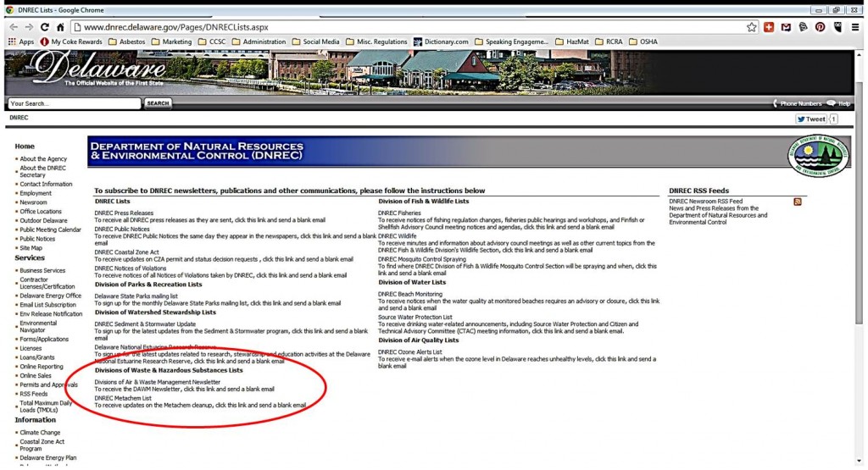Image resolution: width=868 pixels, height=470 pixels.
Task: Open Public Meeting Calendar sidebar link
Action: [50, 230]
